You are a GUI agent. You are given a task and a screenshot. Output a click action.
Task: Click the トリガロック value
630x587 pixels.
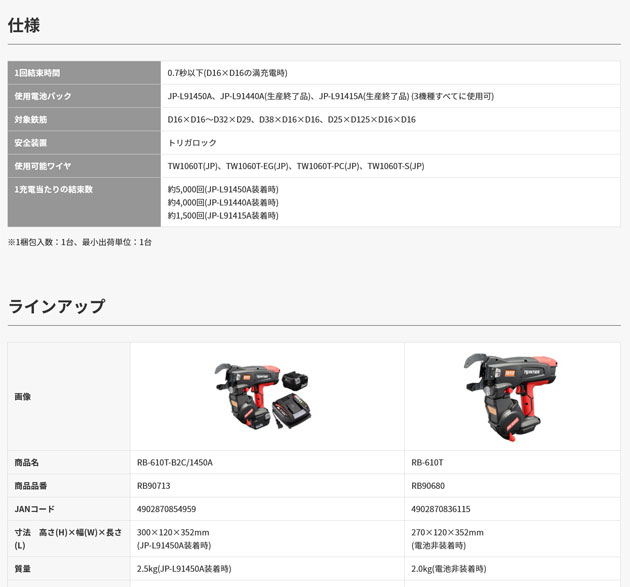[x=192, y=143]
